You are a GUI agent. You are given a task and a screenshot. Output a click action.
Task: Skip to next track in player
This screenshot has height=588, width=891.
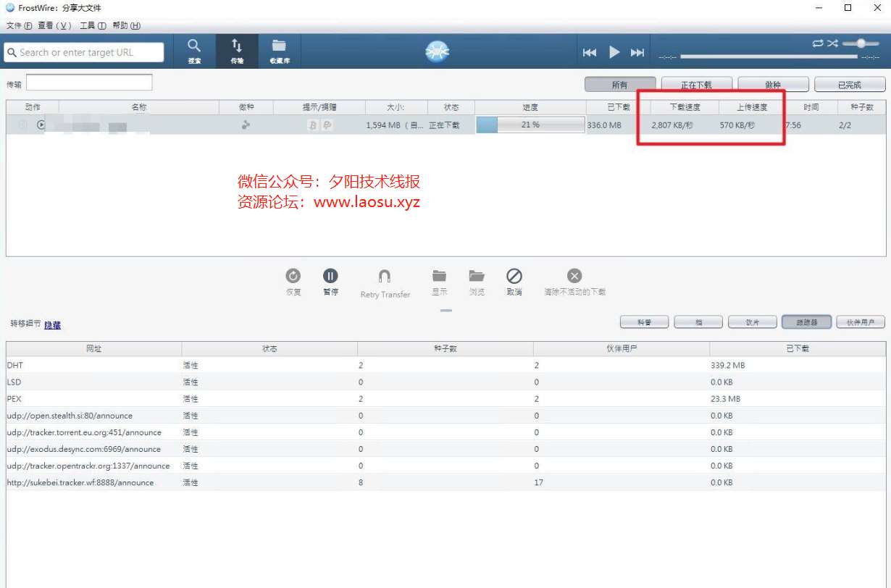tap(637, 52)
